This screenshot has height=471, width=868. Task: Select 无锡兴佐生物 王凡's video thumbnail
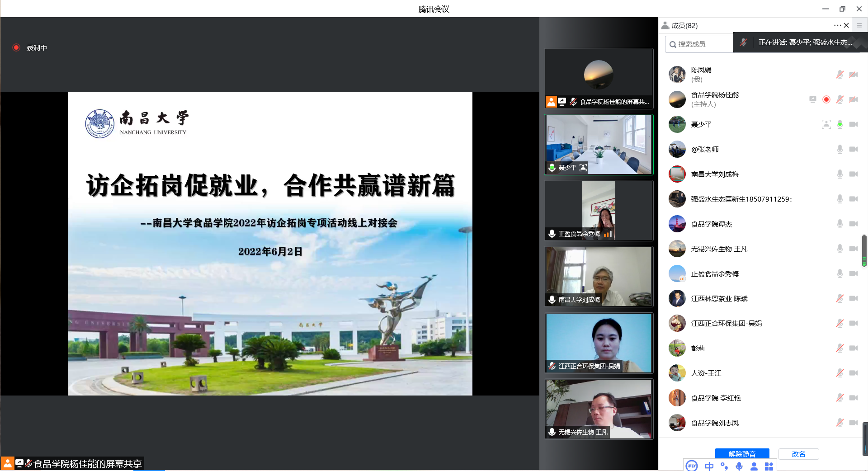click(x=599, y=409)
